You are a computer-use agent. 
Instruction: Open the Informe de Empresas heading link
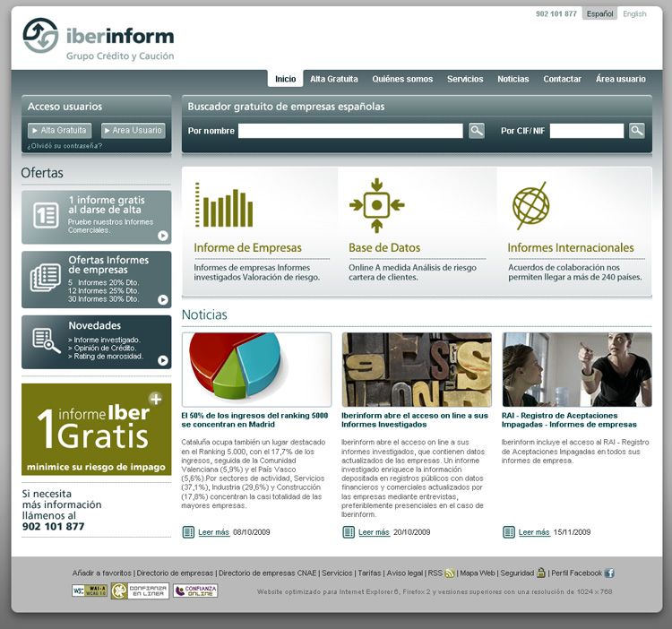[x=247, y=247]
